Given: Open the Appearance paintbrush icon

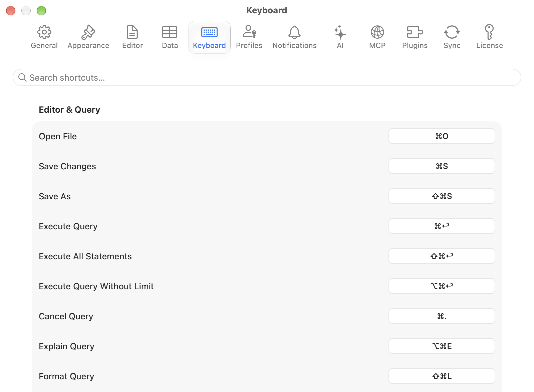Looking at the screenshot, I should 88,32.
